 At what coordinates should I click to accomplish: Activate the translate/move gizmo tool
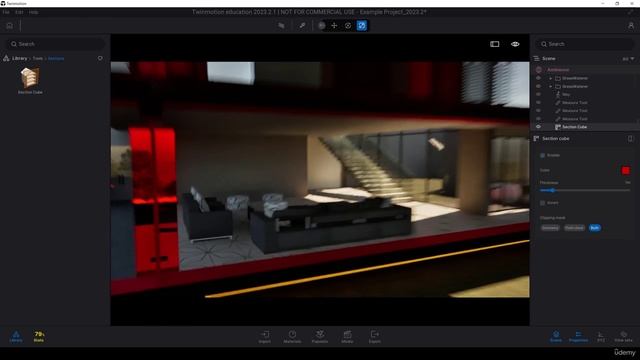pos(334,26)
